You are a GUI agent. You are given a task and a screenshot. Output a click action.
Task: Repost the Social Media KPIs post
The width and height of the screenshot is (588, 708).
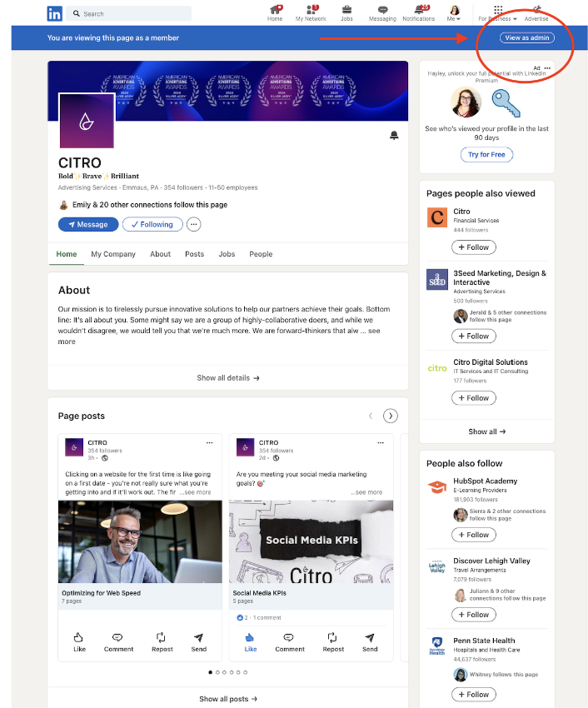coord(333,642)
